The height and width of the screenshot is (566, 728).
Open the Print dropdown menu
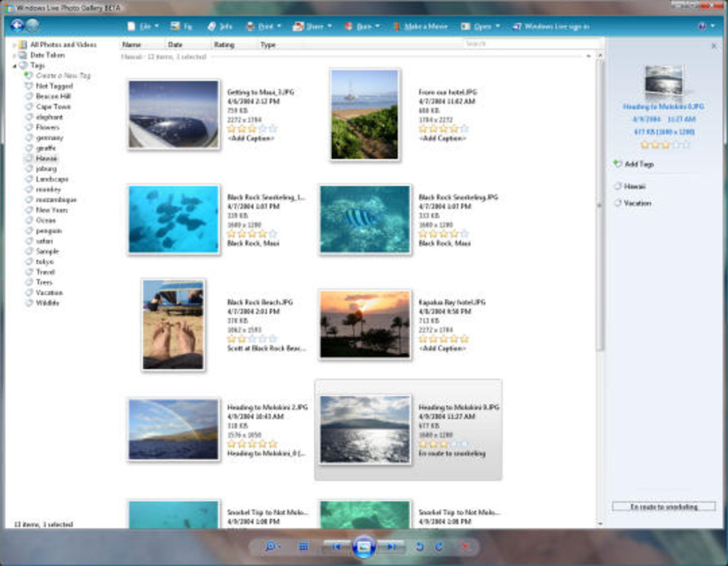tap(263, 27)
